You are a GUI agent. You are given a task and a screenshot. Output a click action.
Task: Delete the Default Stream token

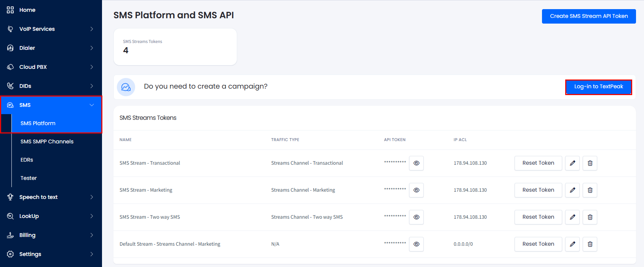coord(590,244)
